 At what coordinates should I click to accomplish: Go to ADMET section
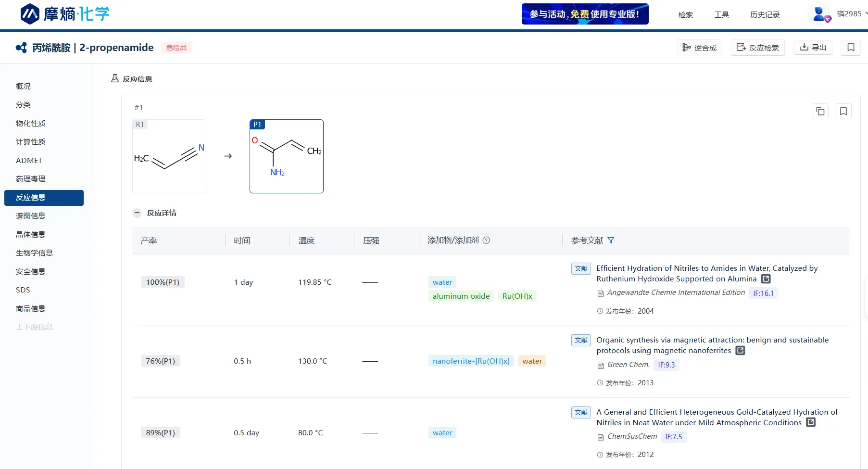[29, 160]
